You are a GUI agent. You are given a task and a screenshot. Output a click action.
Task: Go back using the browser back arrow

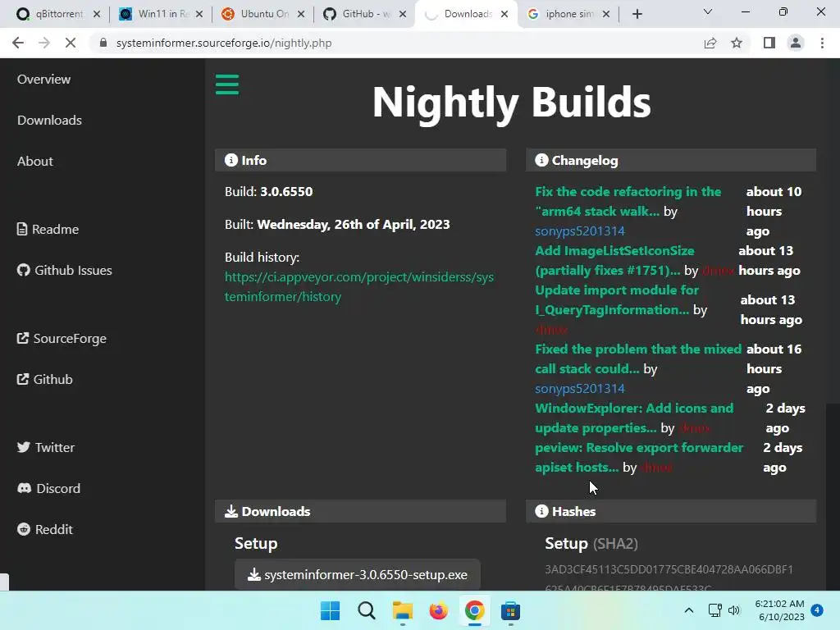(18, 43)
